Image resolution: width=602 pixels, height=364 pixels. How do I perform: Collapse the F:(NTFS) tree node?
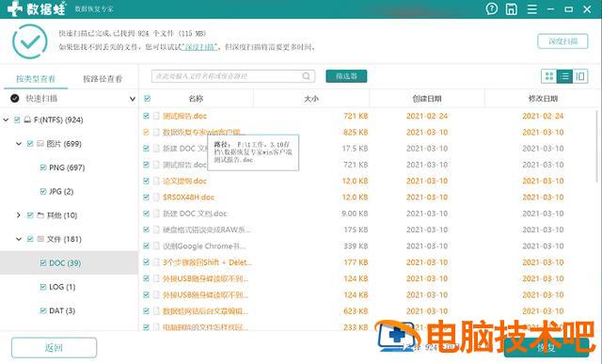point(6,119)
